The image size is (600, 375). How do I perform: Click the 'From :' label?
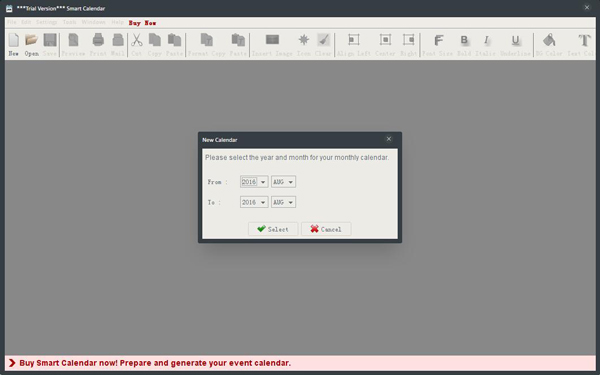(x=217, y=182)
